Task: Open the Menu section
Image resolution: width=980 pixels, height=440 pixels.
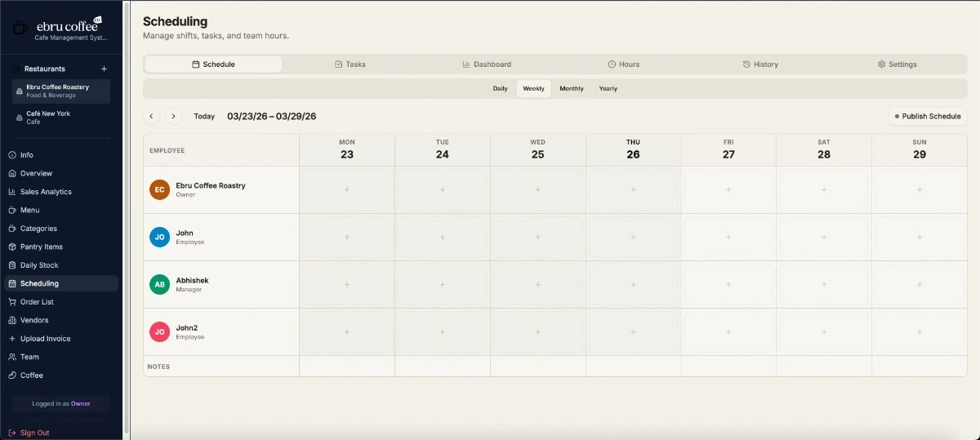Action: coord(61,210)
